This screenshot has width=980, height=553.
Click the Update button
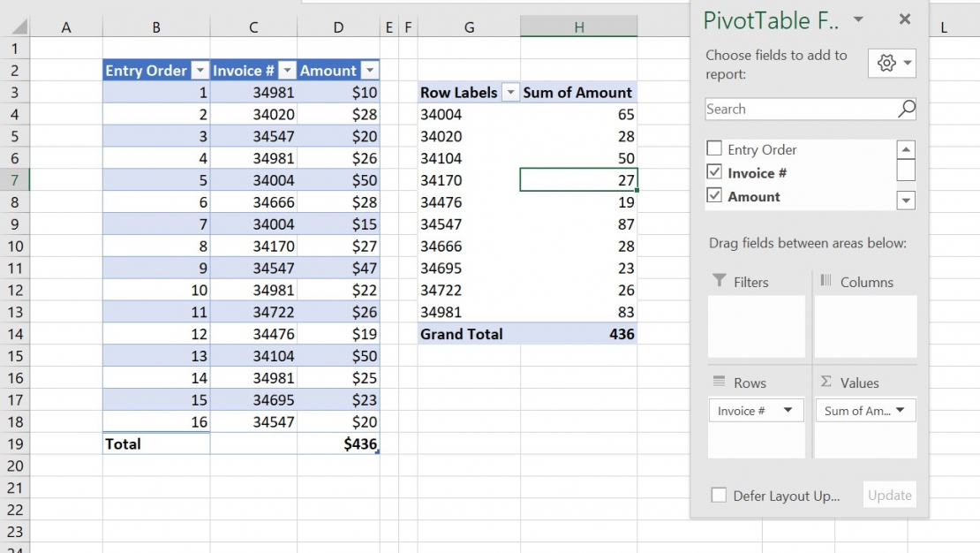pos(889,495)
